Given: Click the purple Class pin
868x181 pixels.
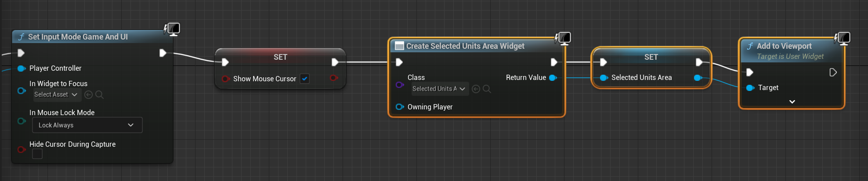Looking at the screenshot, I should [400, 84].
